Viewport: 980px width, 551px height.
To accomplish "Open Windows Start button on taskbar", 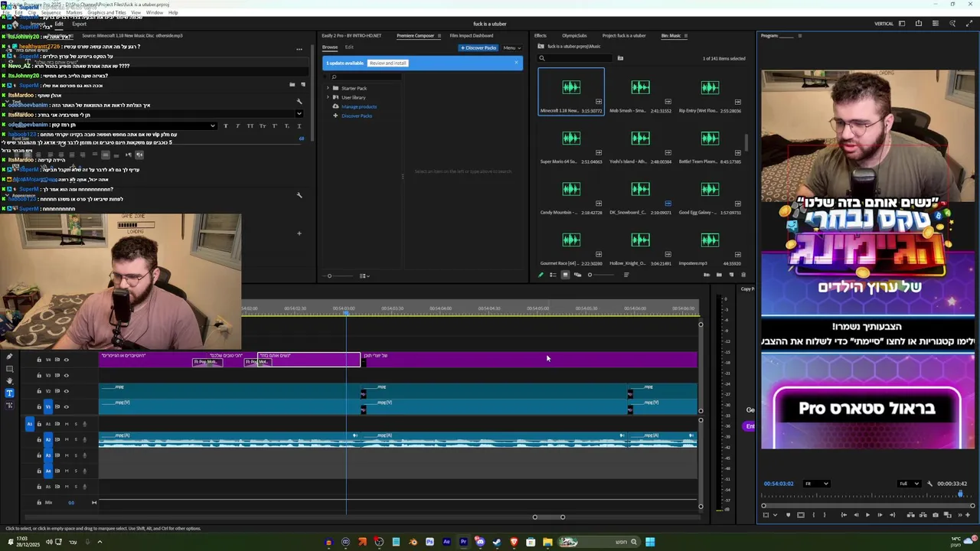I will coord(650,542).
